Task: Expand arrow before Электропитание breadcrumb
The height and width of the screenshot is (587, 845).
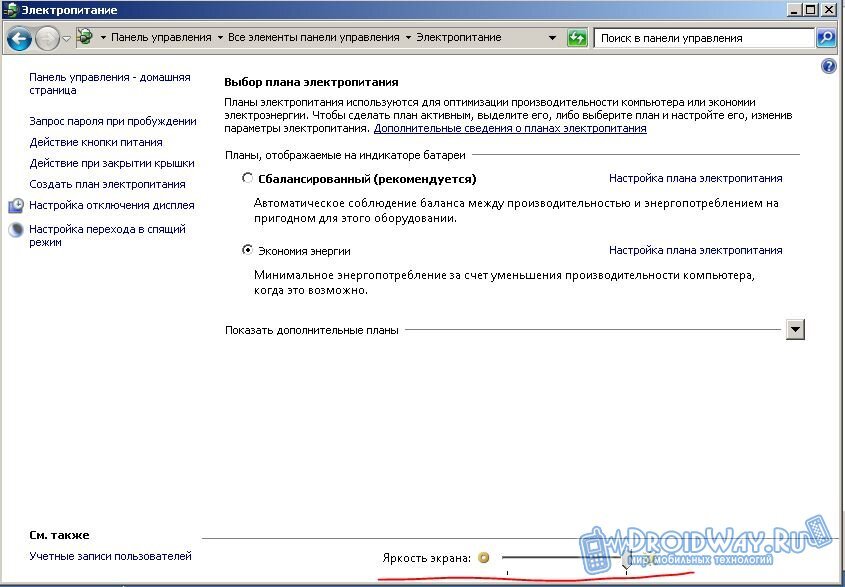Action: click(x=408, y=38)
